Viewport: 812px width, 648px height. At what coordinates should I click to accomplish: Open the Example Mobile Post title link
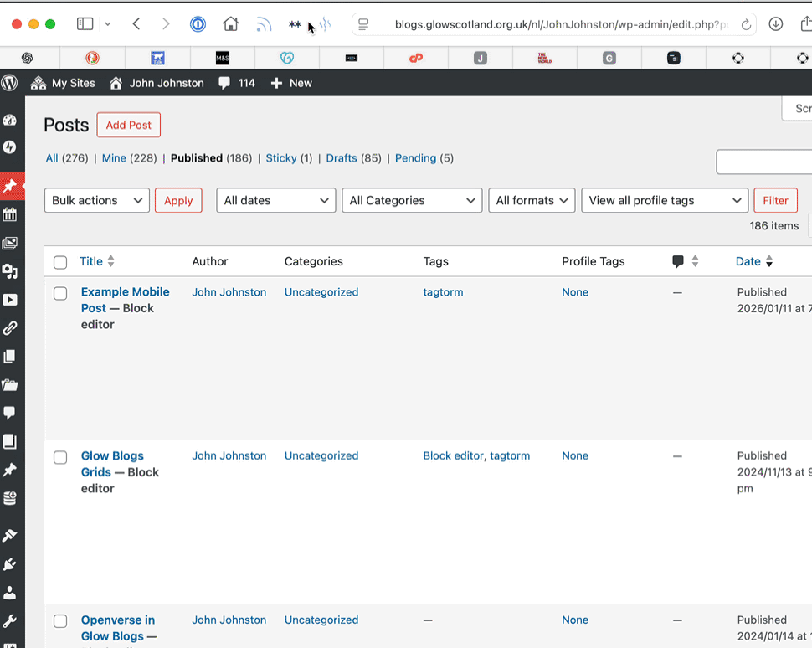click(x=126, y=300)
